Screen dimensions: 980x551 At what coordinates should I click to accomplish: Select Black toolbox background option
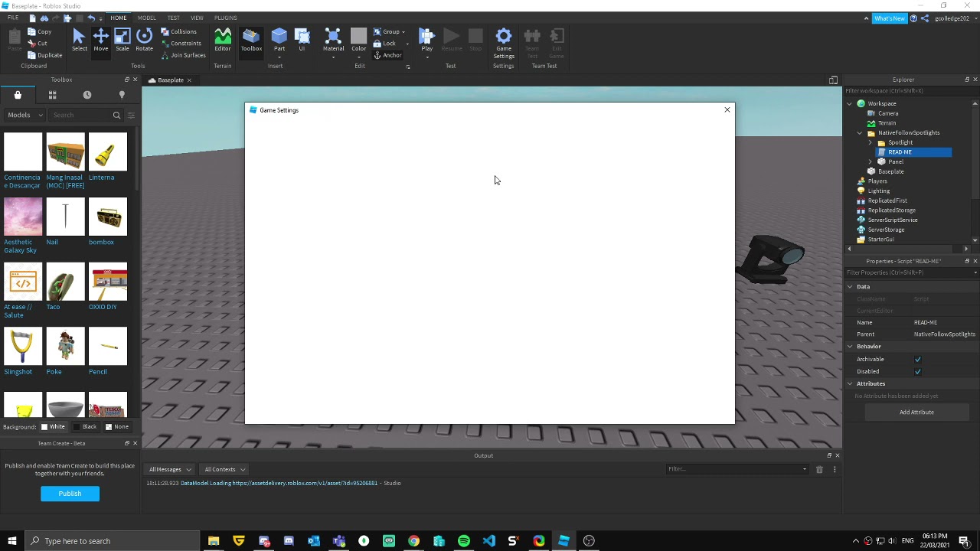pos(86,427)
